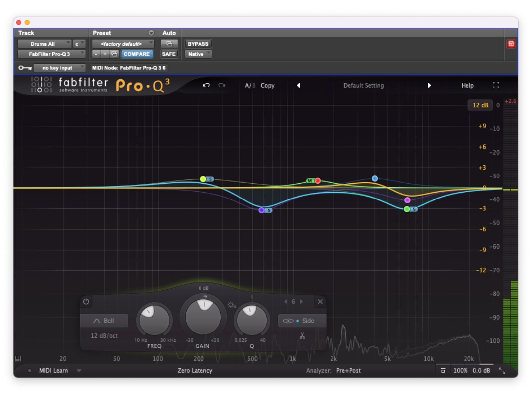532x399 pixels.
Task: Close the band controls panel with X
Action: click(320, 302)
